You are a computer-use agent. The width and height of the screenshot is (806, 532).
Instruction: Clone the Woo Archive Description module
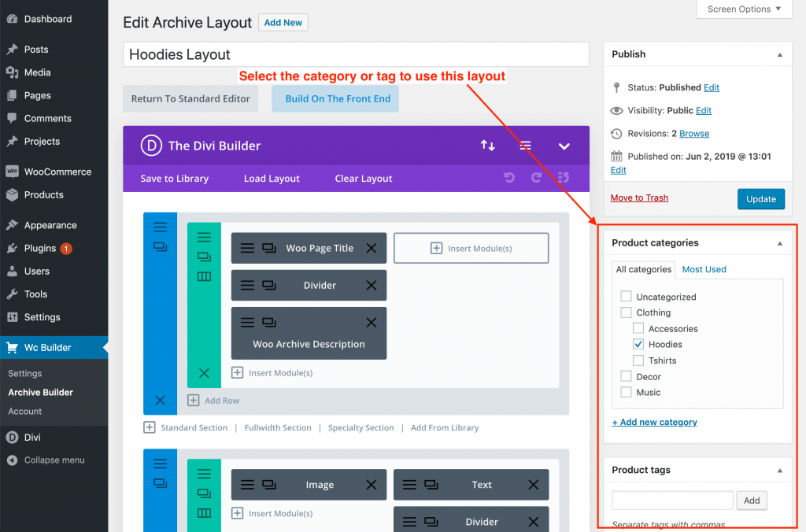tap(269, 323)
